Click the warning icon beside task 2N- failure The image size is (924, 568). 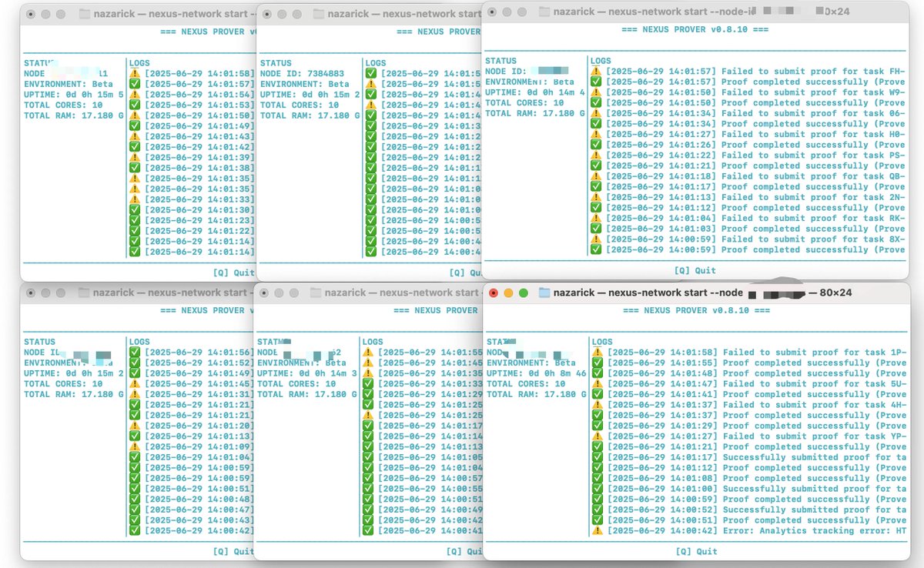(x=596, y=197)
